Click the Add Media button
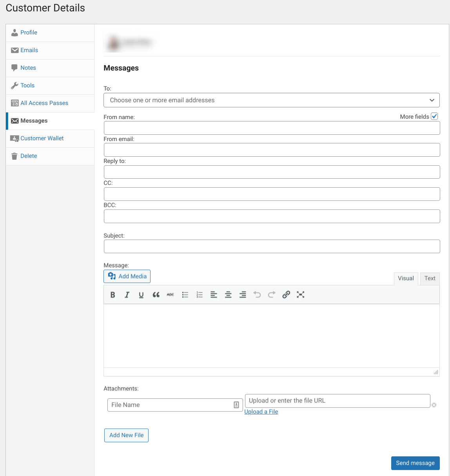This screenshot has width=450, height=476. tap(127, 276)
